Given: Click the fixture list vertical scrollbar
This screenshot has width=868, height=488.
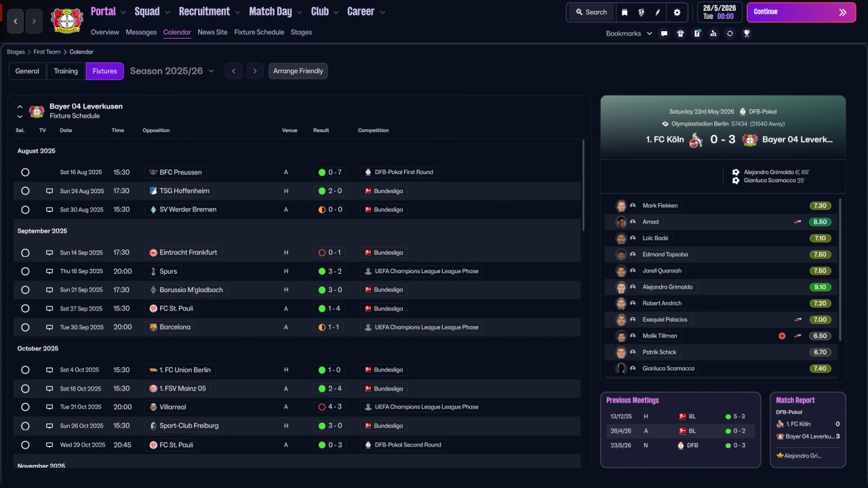Looking at the screenshot, I should (x=583, y=186).
